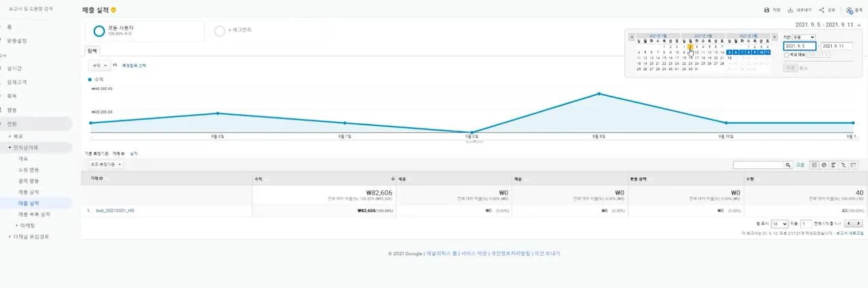The image size is (868, 288).
Task: Open 실시간 reports in sidebar
Action: tap(14, 68)
